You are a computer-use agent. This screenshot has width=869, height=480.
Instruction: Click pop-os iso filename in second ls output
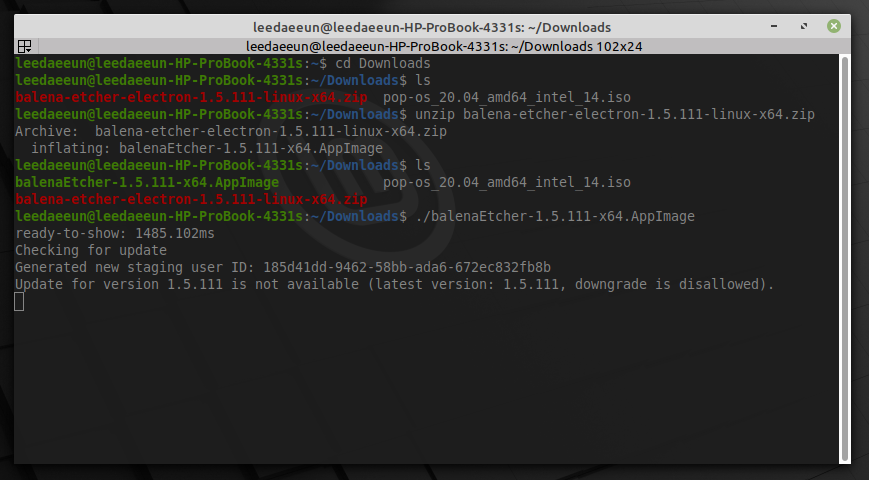pos(507,182)
